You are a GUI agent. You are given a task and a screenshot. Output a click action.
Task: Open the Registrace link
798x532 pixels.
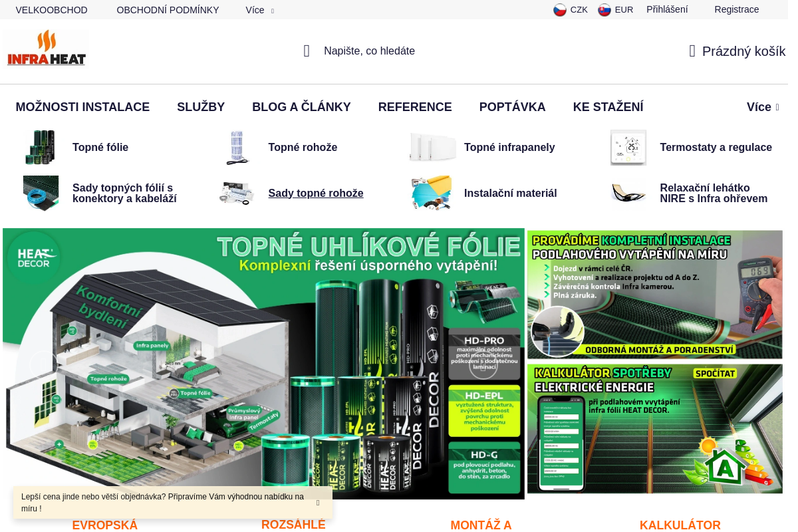pyautogui.click(x=736, y=9)
